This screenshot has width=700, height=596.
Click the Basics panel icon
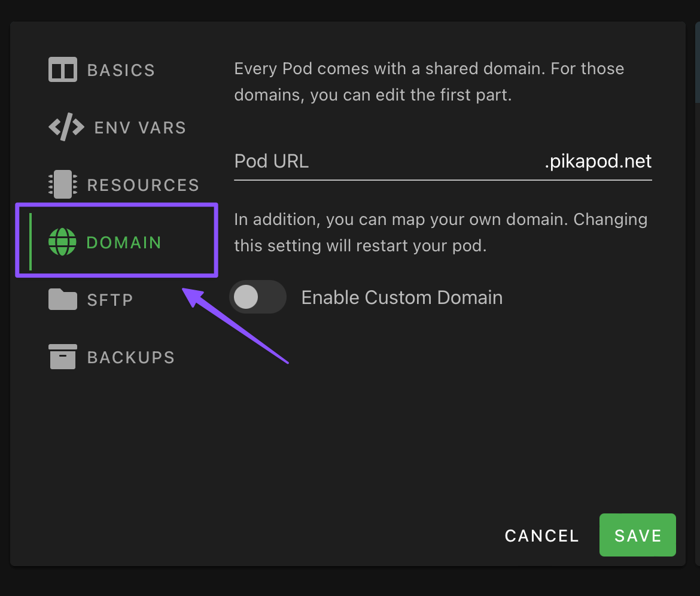[63, 69]
